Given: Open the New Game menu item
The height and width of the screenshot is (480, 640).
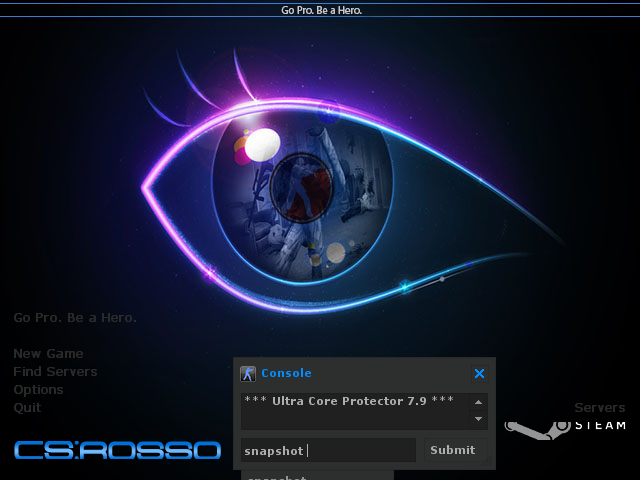Looking at the screenshot, I should (x=48, y=354).
